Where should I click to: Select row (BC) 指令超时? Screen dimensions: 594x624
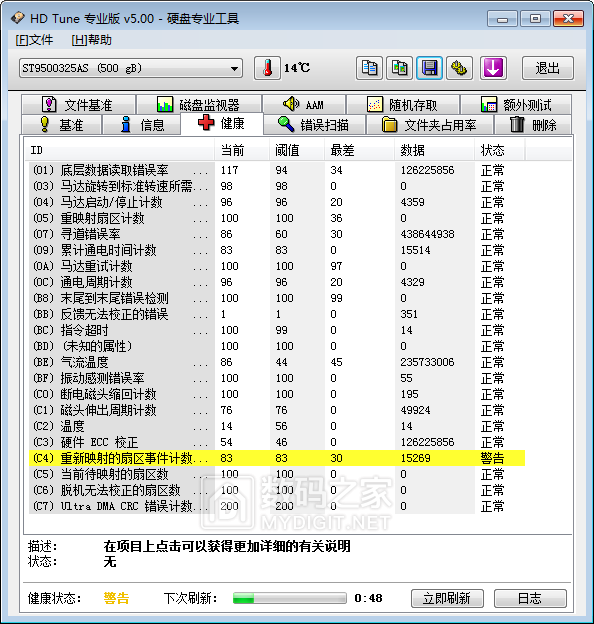tap(277, 330)
